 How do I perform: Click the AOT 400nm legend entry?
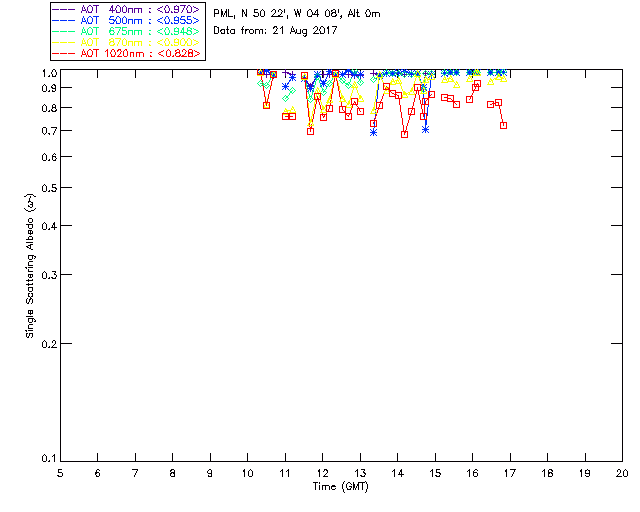pos(127,9)
